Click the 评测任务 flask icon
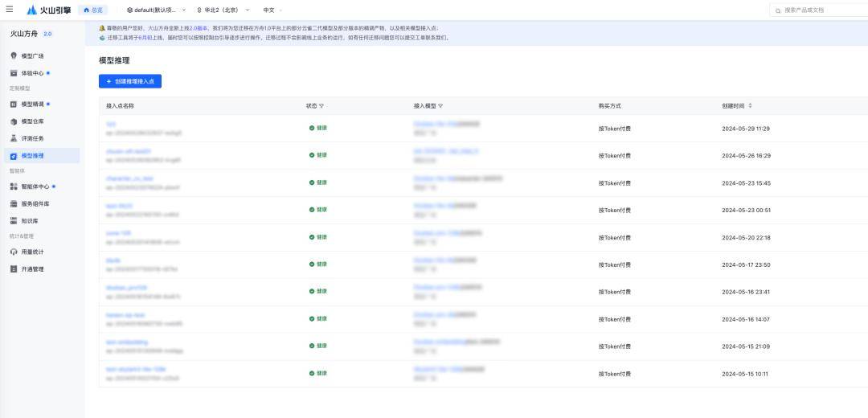This screenshot has height=418, width=868. click(x=14, y=138)
